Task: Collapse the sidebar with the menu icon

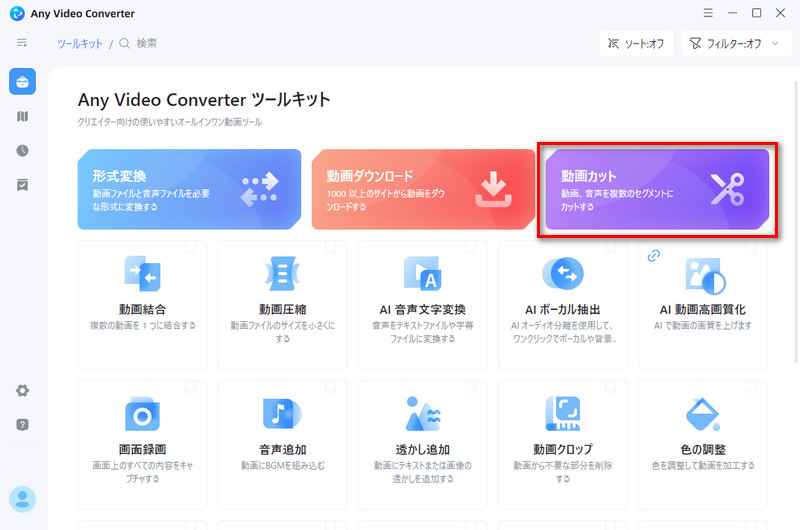Action: [22, 43]
